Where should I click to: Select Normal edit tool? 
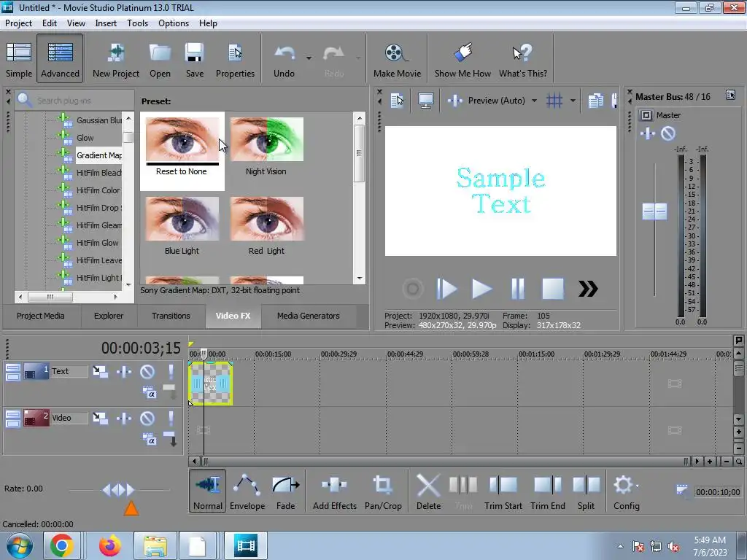click(208, 492)
